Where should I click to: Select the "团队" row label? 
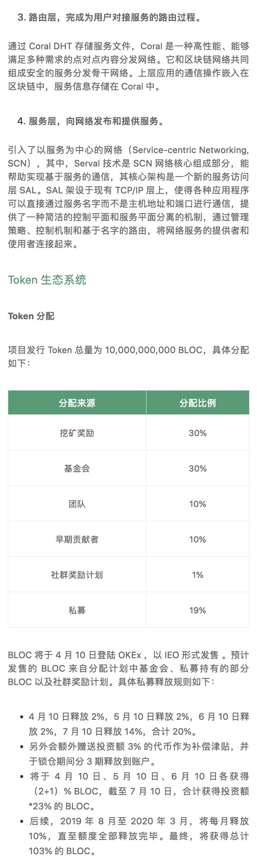click(x=77, y=504)
